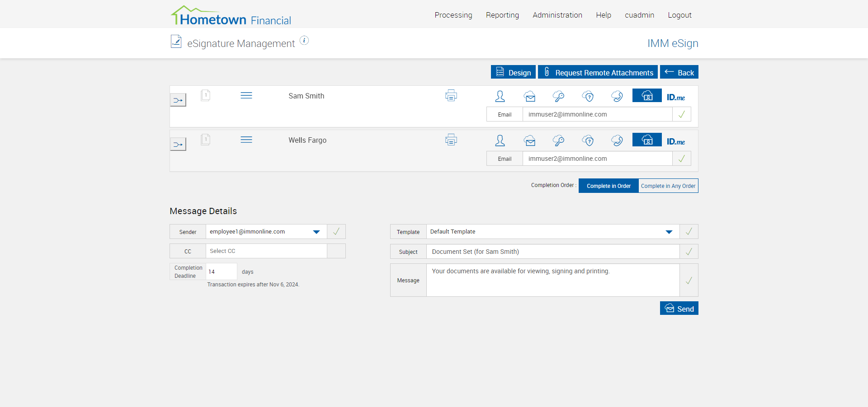Click the reorder handle lines in Wells Fargo row

(x=246, y=140)
